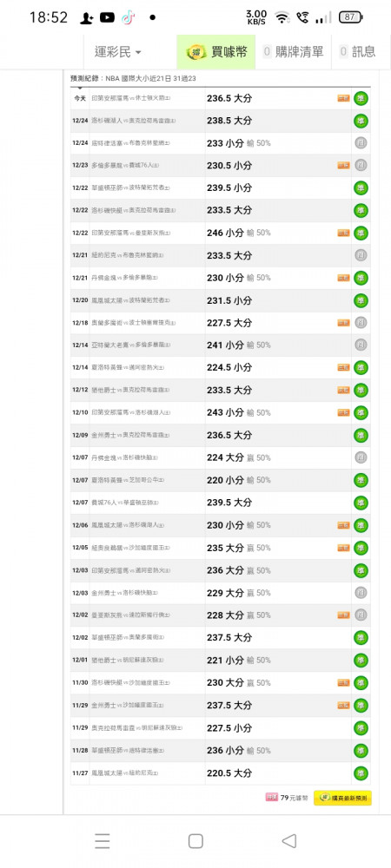
Task: Click the grey result icon in the 12/23 230.5 小分 row
Action: point(361,166)
